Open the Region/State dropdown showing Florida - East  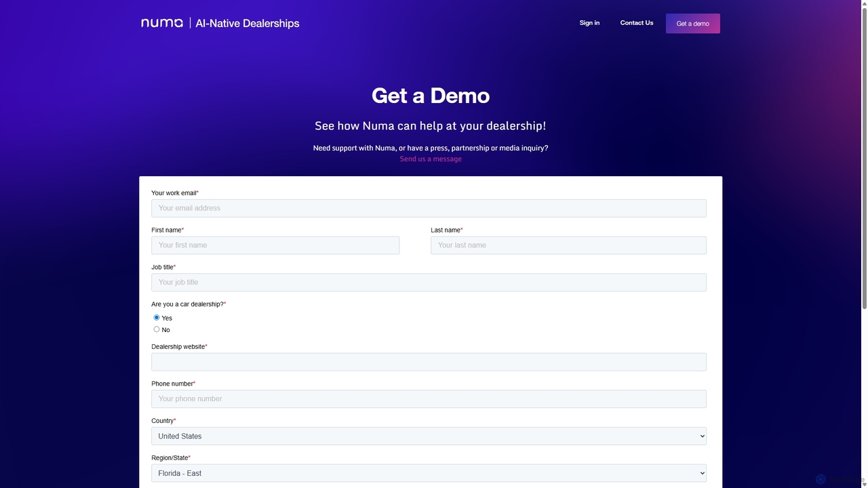coord(429,473)
